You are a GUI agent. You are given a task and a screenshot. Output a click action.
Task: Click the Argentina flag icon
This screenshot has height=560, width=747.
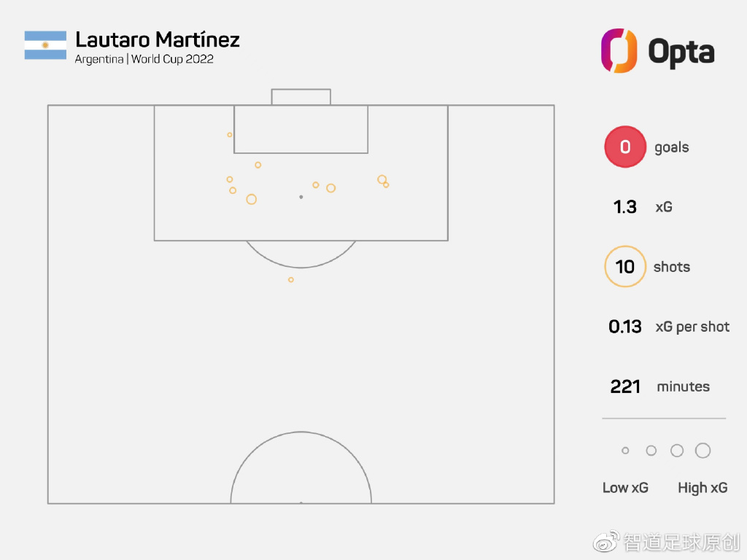(45, 45)
